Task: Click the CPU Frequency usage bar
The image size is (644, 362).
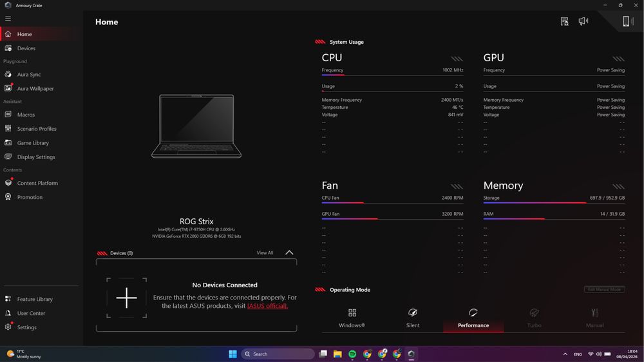Action: tap(392, 75)
